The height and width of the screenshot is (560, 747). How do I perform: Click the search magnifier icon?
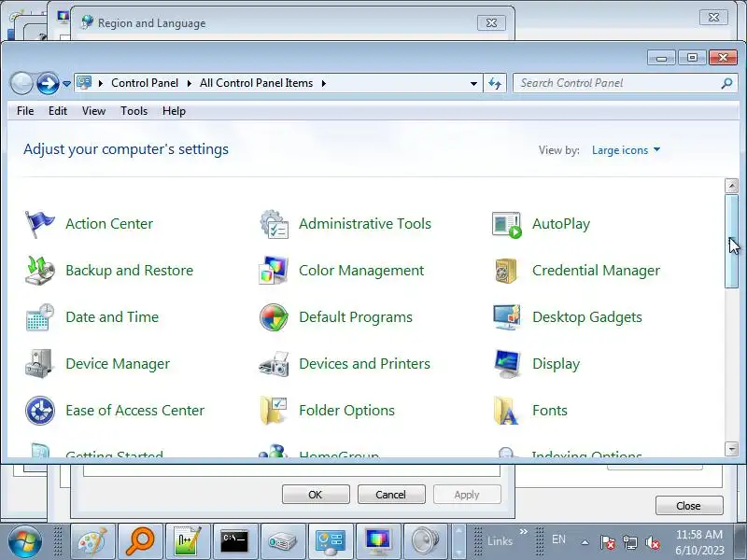726,83
